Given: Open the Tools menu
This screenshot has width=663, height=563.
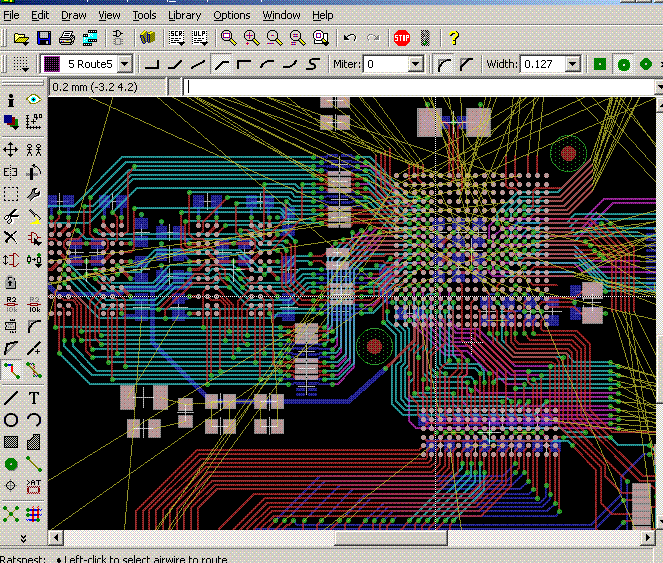Looking at the screenshot, I should coord(144,15).
